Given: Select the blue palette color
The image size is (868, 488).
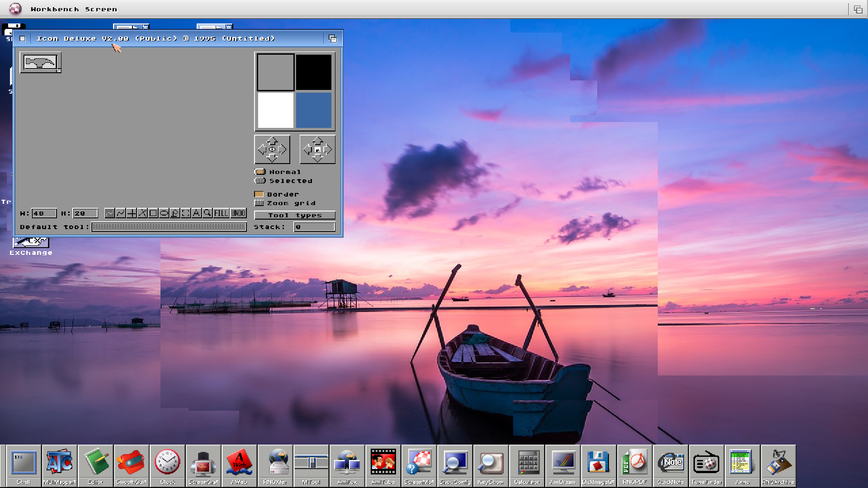Looking at the screenshot, I should point(313,110).
